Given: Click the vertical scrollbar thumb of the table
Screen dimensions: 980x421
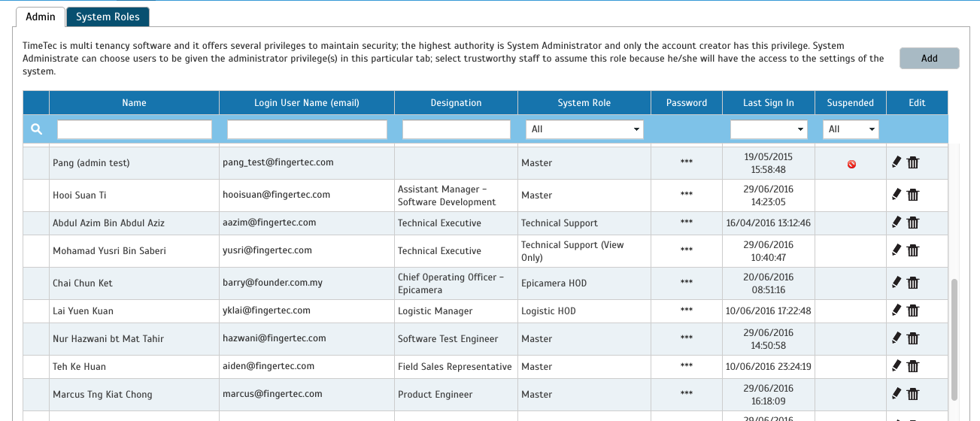Looking at the screenshot, I should coord(954,339).
